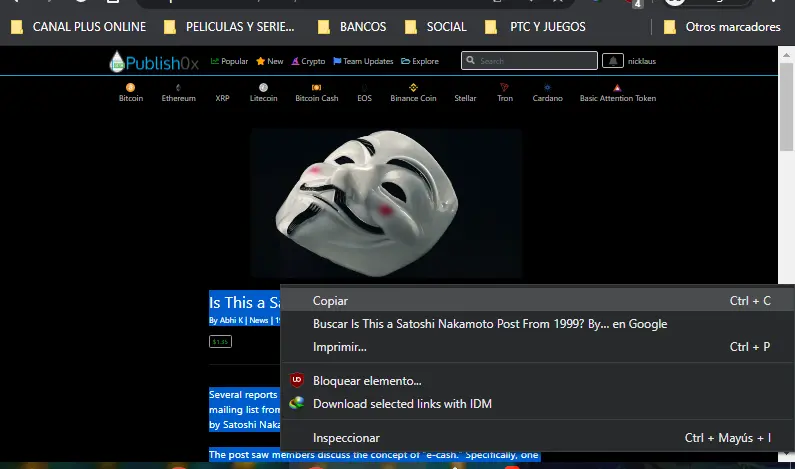Open the Crypto category link
The image size is (795, 469).
[x=308, y=61]
